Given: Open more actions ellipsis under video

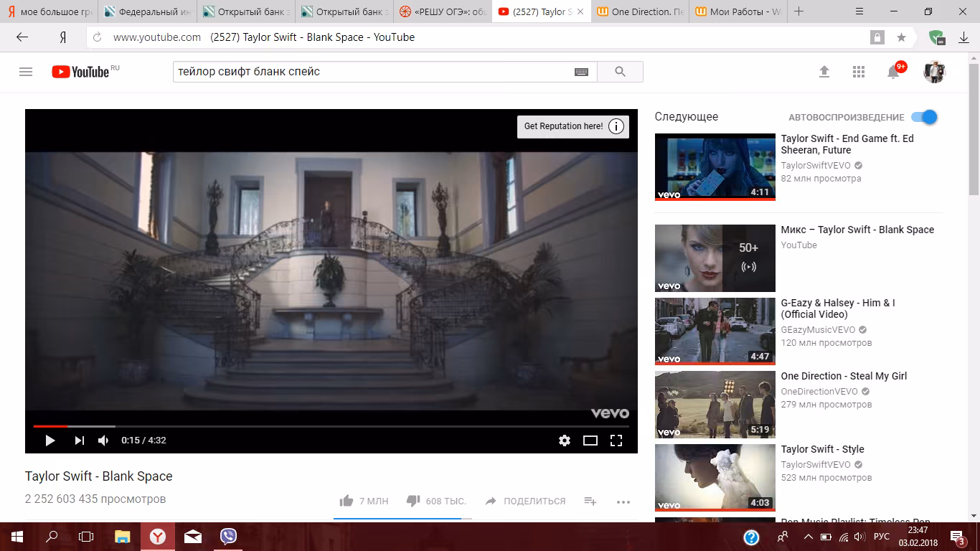Looking at the screenshot, I should click(623, 501).
